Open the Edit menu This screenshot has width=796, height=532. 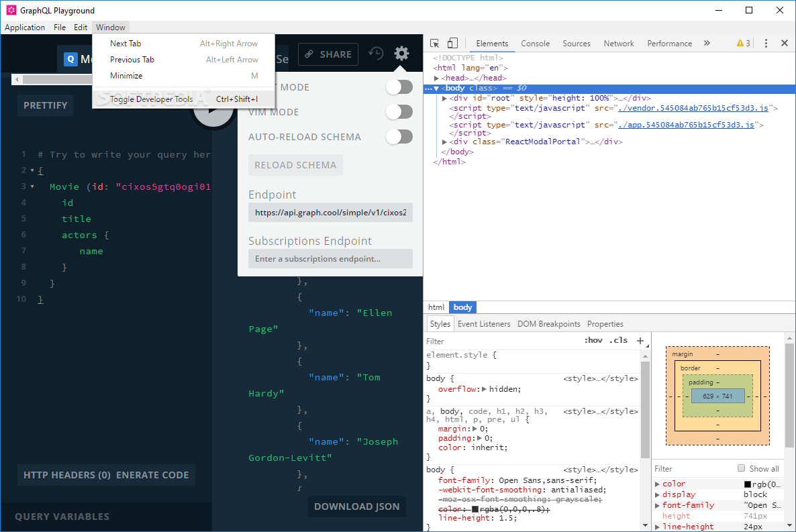(x=81, y=28)
